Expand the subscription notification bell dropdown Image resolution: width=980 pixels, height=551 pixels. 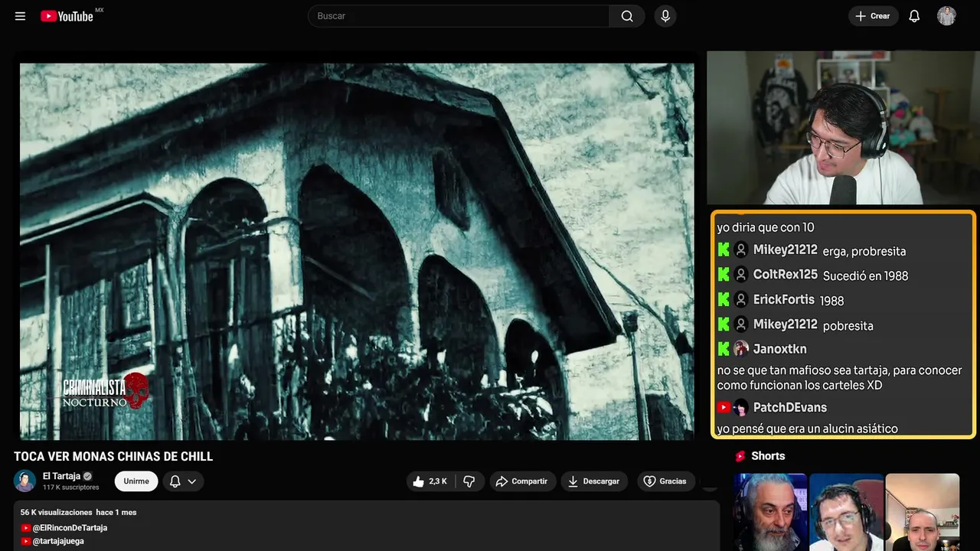(183, 481)
